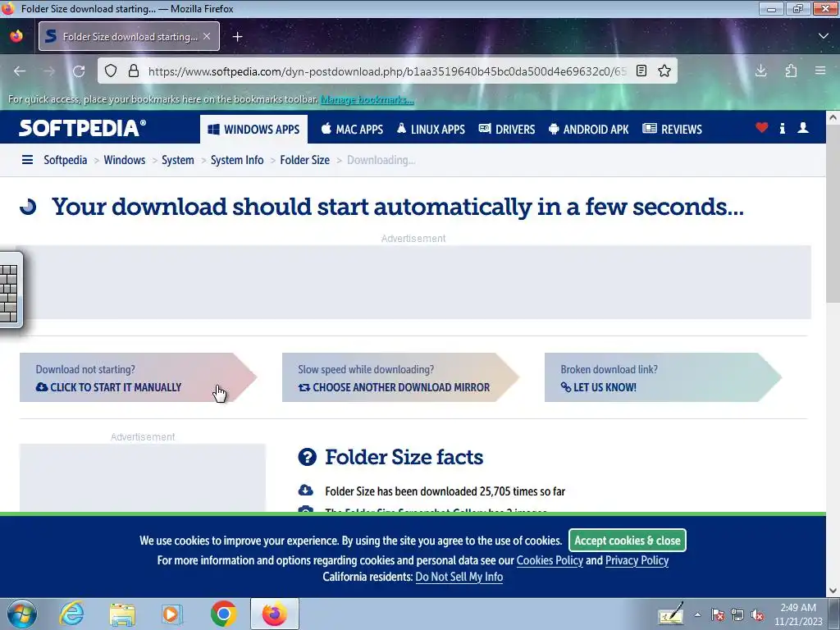Click the muted volume tray icon

pos(757,615)
